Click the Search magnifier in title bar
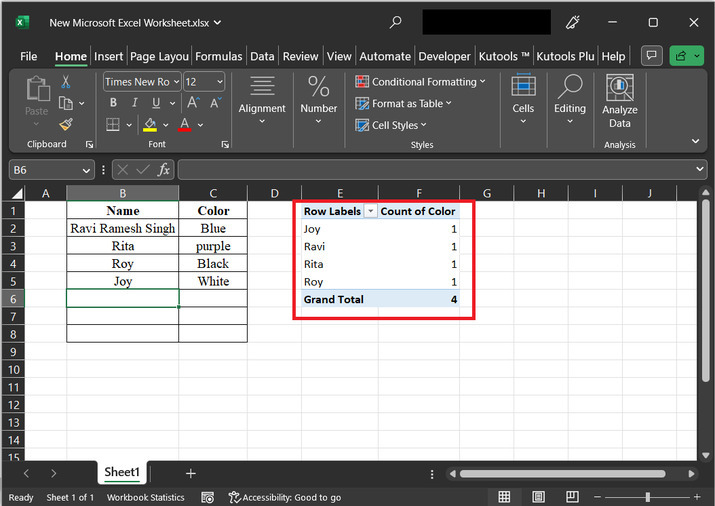The width and height of the screenshot is (715, 506). (396, 22)
